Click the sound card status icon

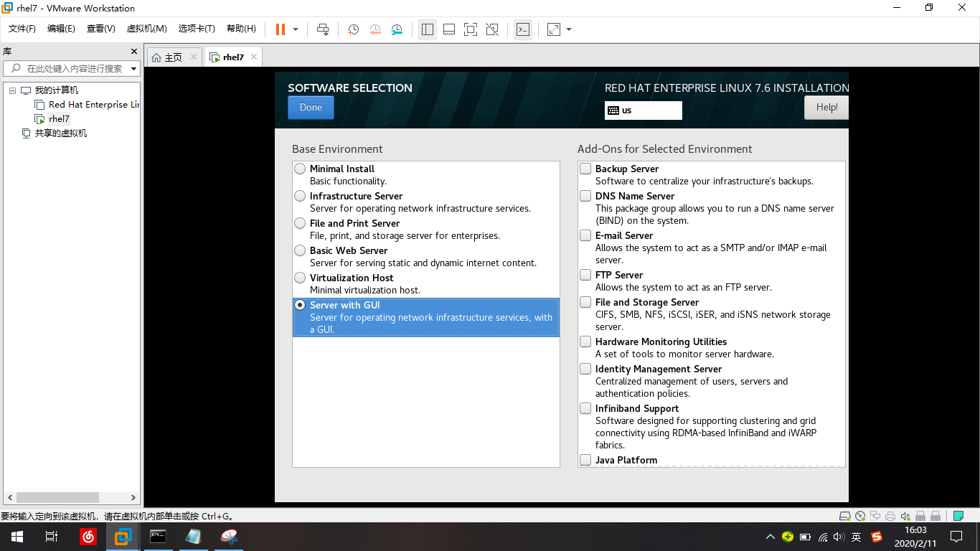(x=906, y=516)
